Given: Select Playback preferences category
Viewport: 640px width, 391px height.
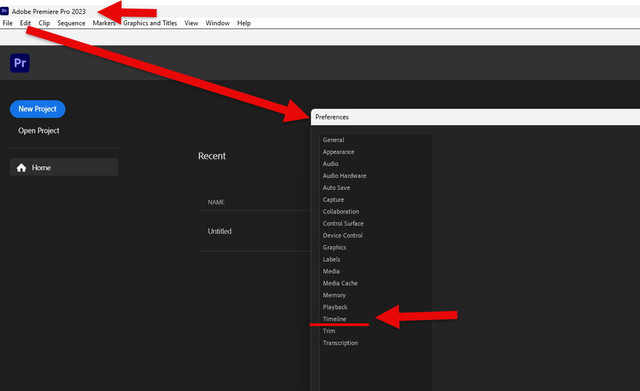Looking at the screenshot, I should tap(335, 307).
